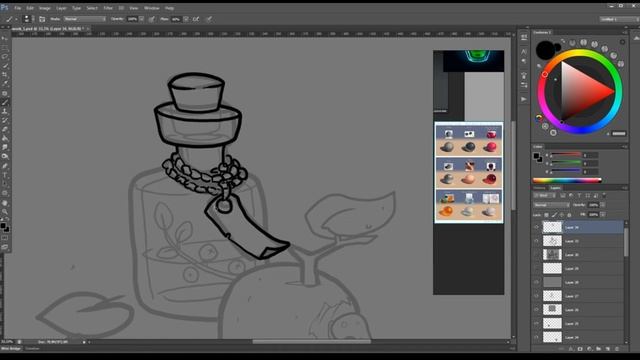This screenshot has width=640, height=360.
Task: Open the layer filter Kind dropdown
Action: click(x=544, y=196)
